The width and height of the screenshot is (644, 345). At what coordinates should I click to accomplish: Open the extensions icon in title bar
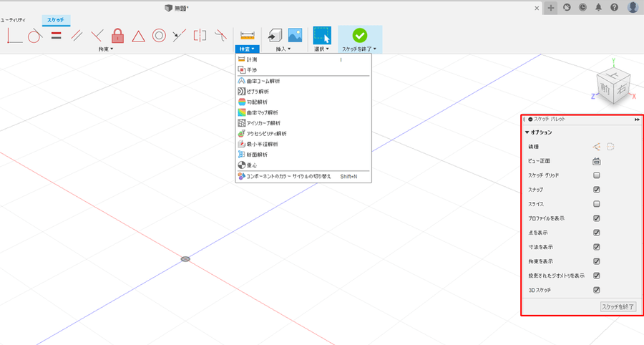pos(567,7)
